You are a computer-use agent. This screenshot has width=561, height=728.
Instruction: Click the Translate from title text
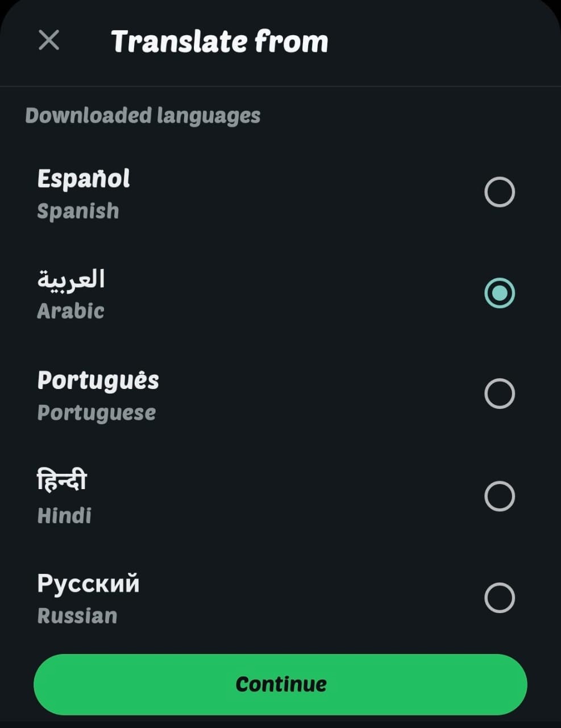pyautogui.click(x=219, y=42)
